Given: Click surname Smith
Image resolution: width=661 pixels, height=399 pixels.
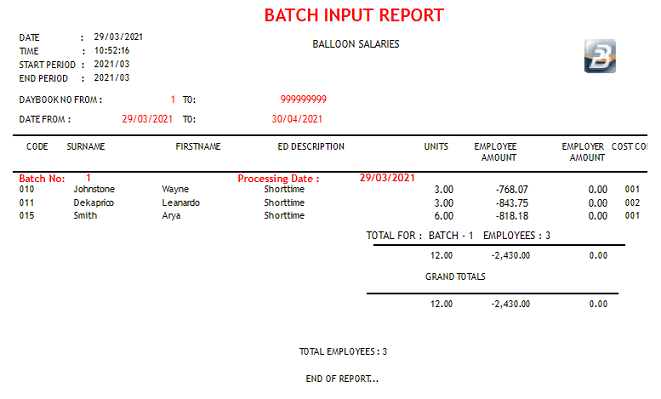Looking at the screenshot, I should coord(85,216).
